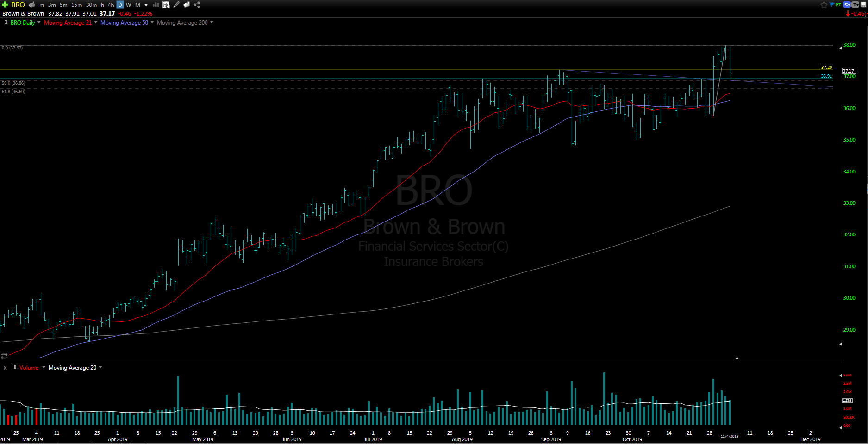
Task: Expand the Moving Average 200 dropdown arrow
Action: click(212, 23)
